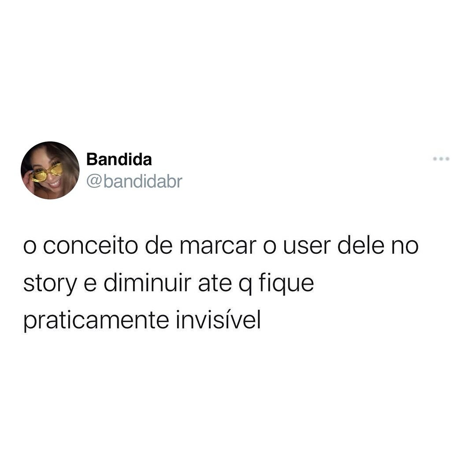Click the bold display name Bandida

(119, 160)
